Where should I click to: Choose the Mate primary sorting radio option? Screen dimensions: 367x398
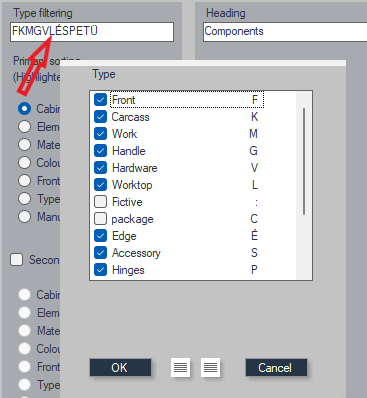click(x=25, y=145)
